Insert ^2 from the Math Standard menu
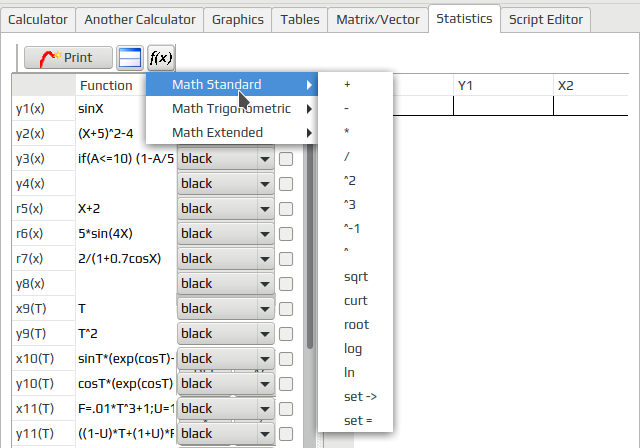Screen dimensions: 640x448 point(355,180)
